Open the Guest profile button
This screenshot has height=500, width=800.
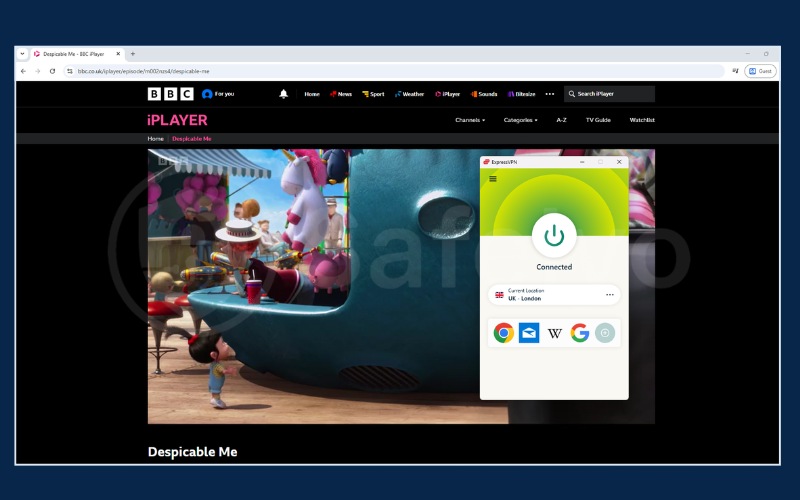(x=760, y=71)
